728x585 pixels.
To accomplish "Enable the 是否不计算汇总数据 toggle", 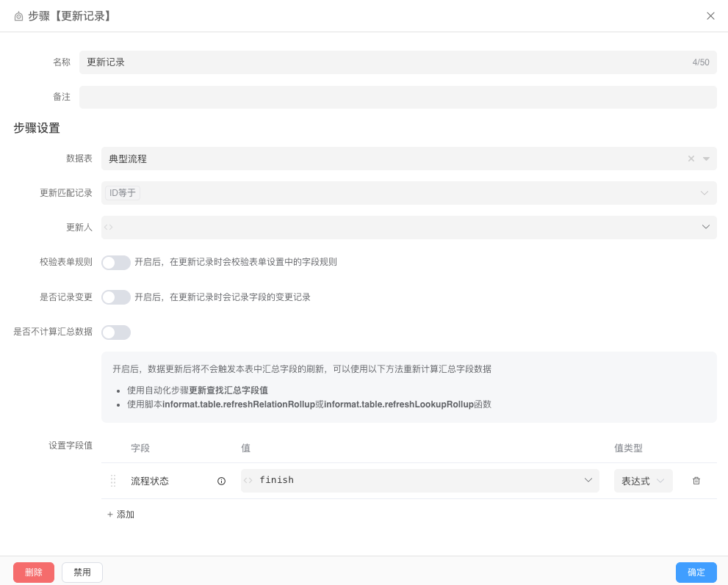I will coord(116,333).
